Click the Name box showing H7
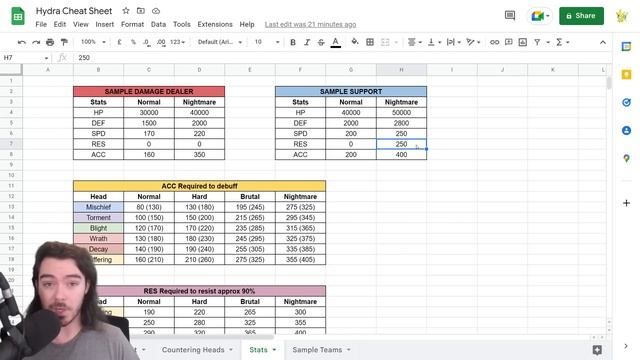The height and width of the screenshot is (360, 640). pos(25,58)
